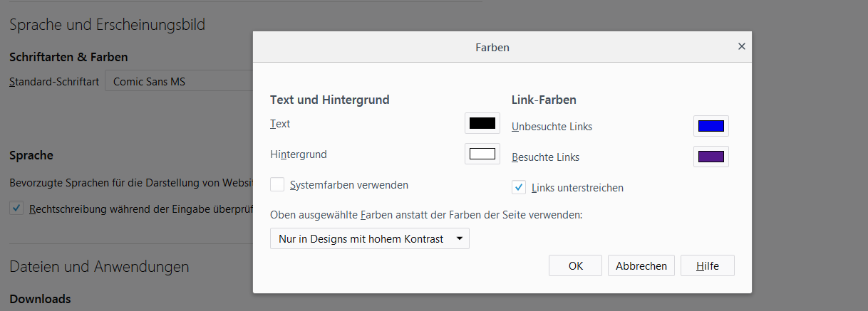The image size is (868, 311).
Task: Change the Unbesuchte Links color swatch
Action: coord(711,127)
